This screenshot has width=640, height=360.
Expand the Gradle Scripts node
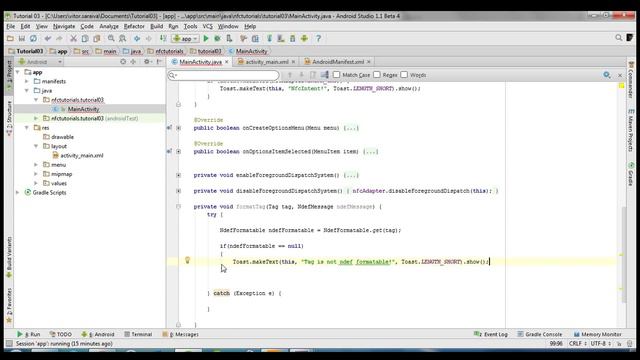click(18, 192)
